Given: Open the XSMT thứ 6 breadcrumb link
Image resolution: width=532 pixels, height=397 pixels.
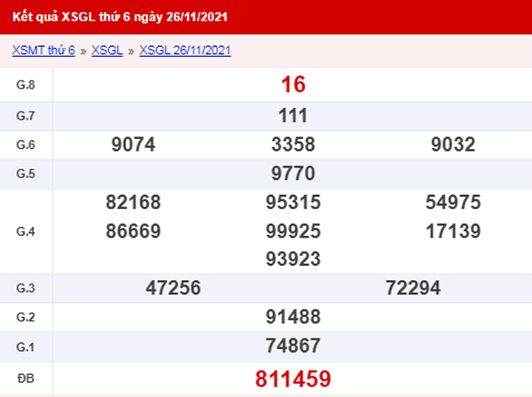Looking at the screenshot, I should (x=43, y=51).
